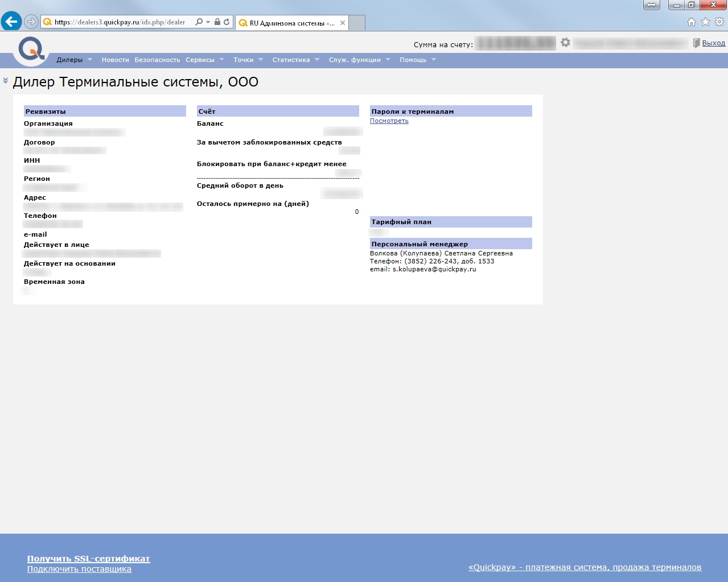The image size is (728, 582).
Task: Open the Безопасность menu item
Action: point(157,60)
